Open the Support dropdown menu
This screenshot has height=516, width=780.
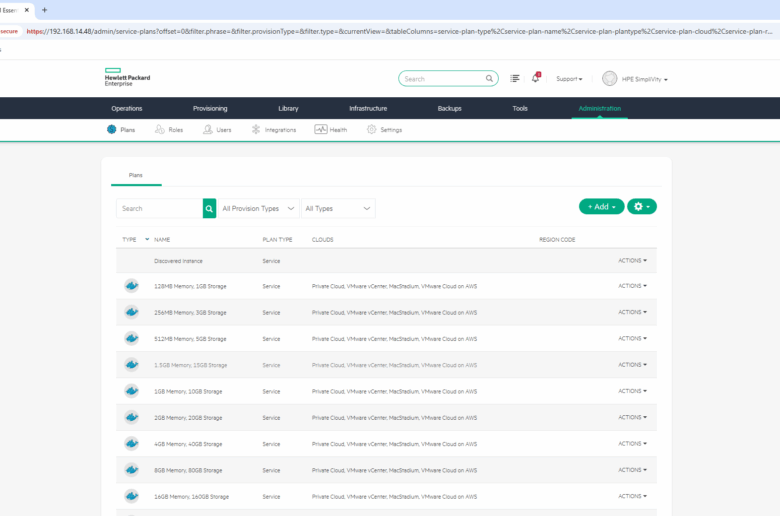pos(569,79)
